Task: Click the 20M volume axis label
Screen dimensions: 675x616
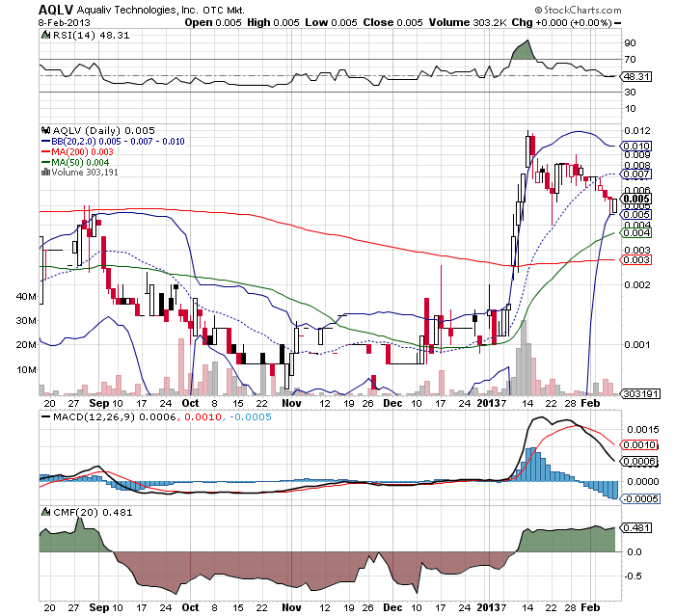Action: (26, 344)
